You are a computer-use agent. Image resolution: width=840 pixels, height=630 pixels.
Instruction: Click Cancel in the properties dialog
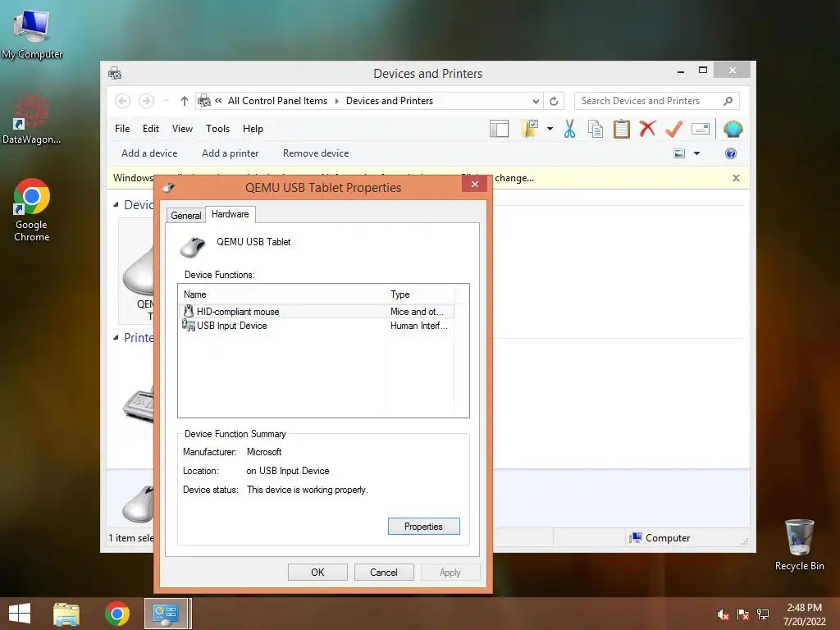[x=384, y=572]
